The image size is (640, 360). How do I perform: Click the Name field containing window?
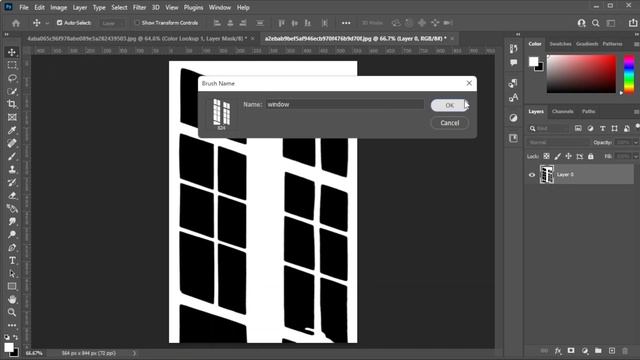(x=345, y=104)
